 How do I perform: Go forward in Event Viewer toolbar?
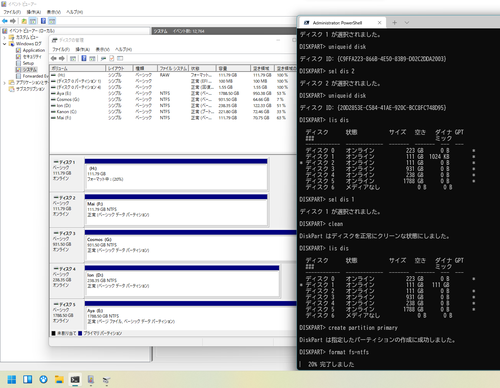(13, 21)
